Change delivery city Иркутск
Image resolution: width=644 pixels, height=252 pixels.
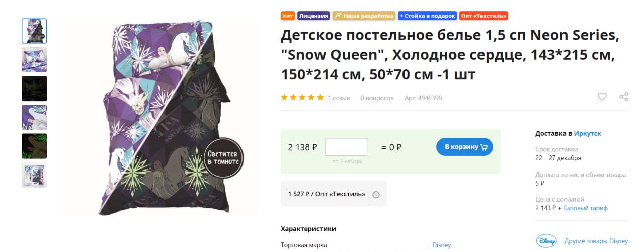588,134
